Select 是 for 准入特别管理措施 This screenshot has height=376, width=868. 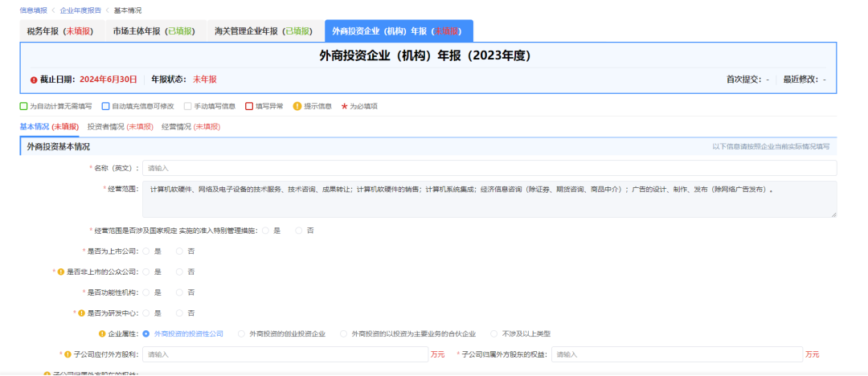(x=266, y=231)
